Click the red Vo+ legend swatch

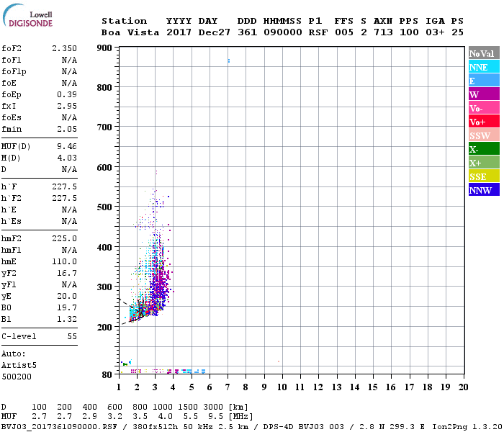pyautogui.click(x=483, y=122)
